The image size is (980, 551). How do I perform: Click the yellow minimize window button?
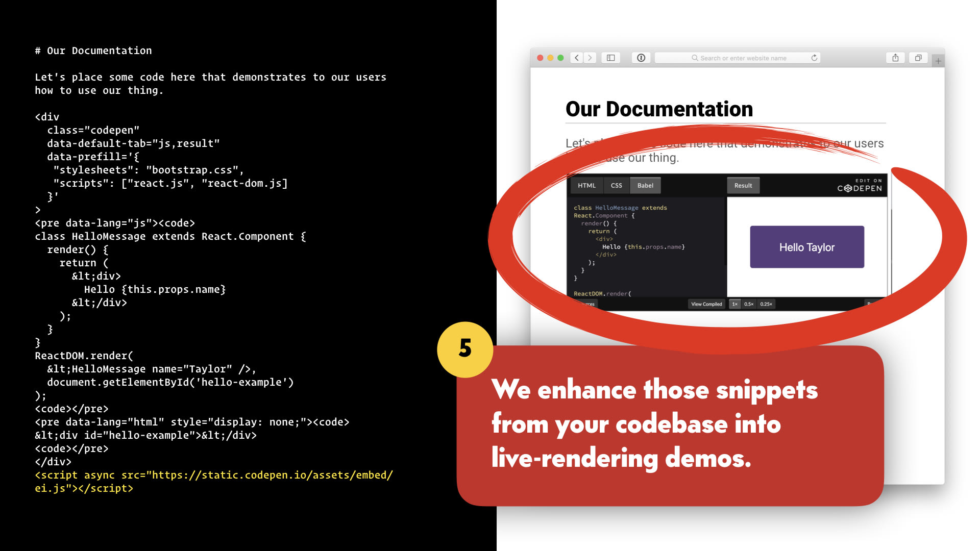pyautogui.click(x=550, y=58)
